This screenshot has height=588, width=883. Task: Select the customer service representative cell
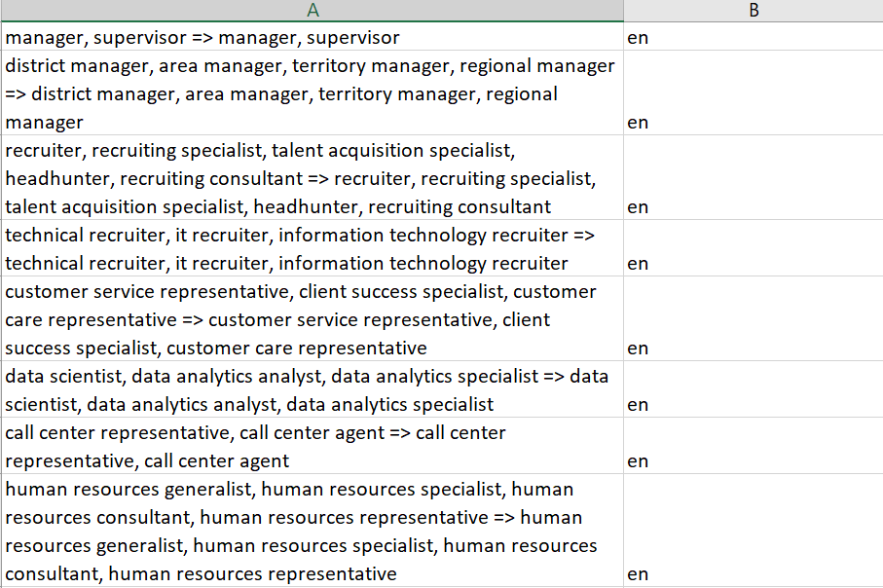[x=312, y=318]
